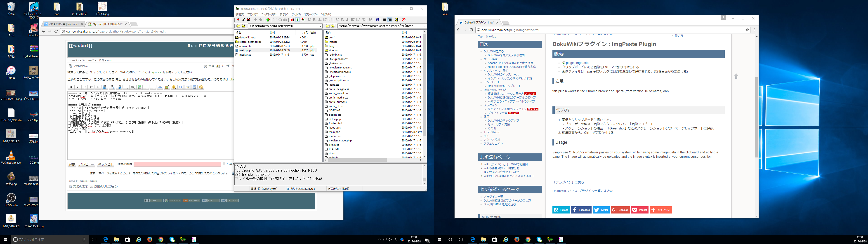868x244 pixels.
Task: Switch to これまでの記事 livedoor tab in Chrome
Action: click(63, 24)
